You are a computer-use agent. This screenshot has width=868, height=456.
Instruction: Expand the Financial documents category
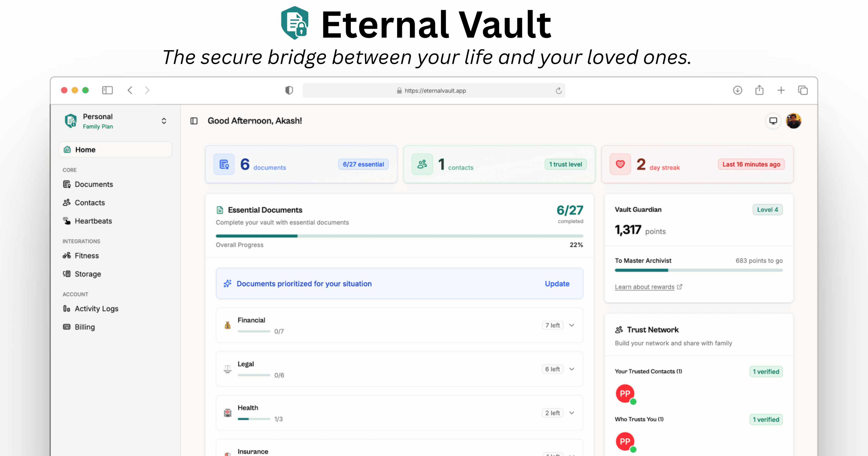click(x=571, y=325)
